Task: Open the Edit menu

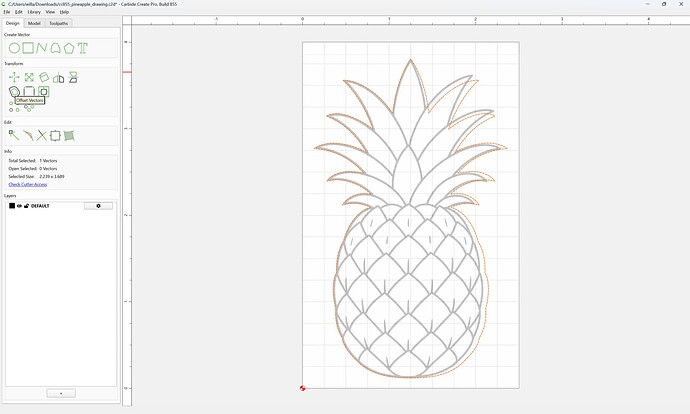Action: [x=18, y=12]
